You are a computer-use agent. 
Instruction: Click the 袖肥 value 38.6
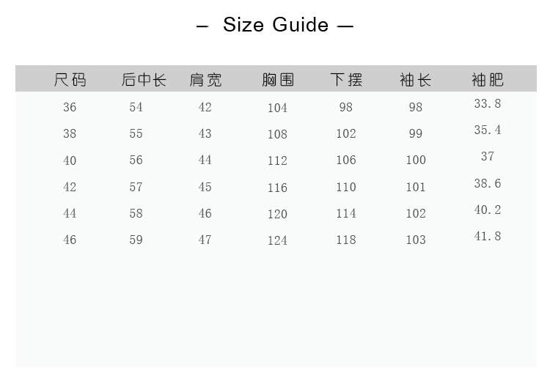488,184
